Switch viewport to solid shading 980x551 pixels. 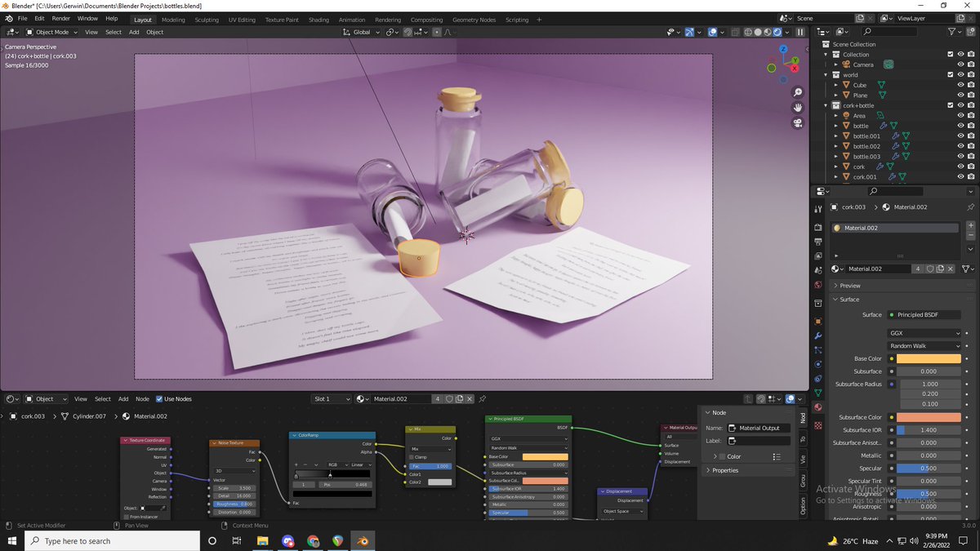click(x=758, y=32)
